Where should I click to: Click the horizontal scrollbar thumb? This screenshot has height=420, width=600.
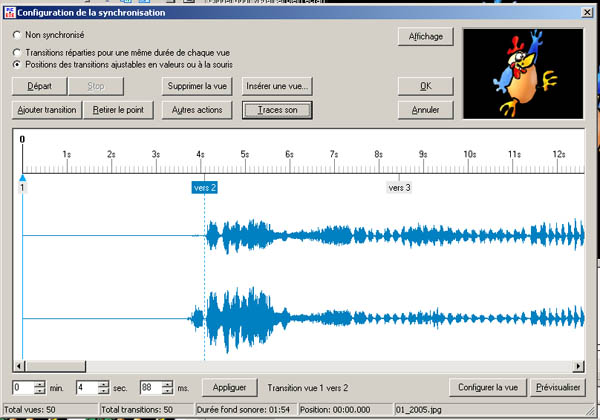(55, 366)
